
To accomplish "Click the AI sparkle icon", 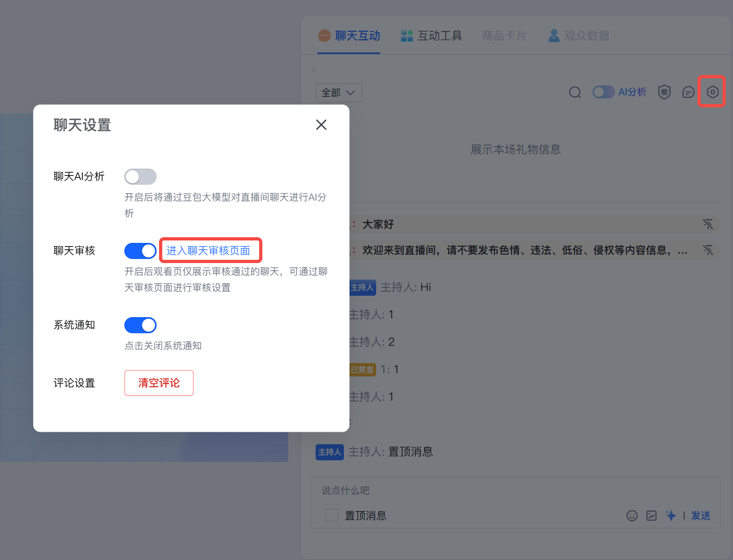I will point(671,516).
